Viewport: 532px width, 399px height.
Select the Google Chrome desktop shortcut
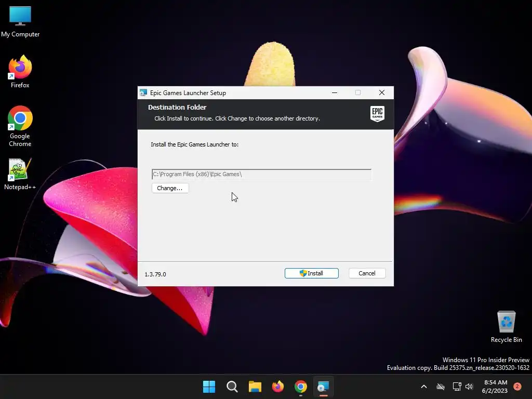click(20, 126)
